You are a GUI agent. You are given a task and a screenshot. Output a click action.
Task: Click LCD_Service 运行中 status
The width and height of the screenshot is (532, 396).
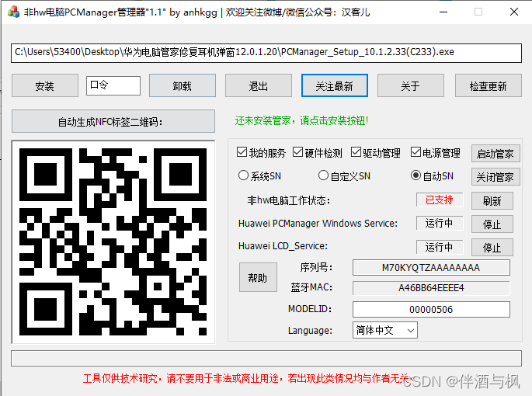tap(440, 247)
